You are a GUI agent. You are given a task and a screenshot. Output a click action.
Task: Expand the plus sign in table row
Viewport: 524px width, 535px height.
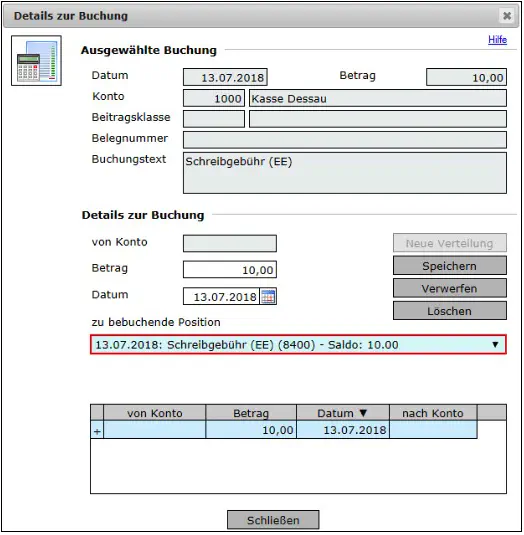click(x=97, y=430)
